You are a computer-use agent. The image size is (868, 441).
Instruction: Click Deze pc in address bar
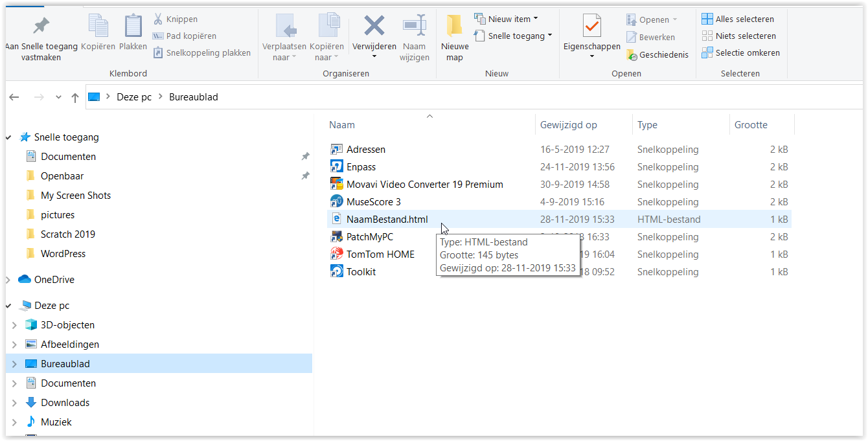[x=134, y=97]
